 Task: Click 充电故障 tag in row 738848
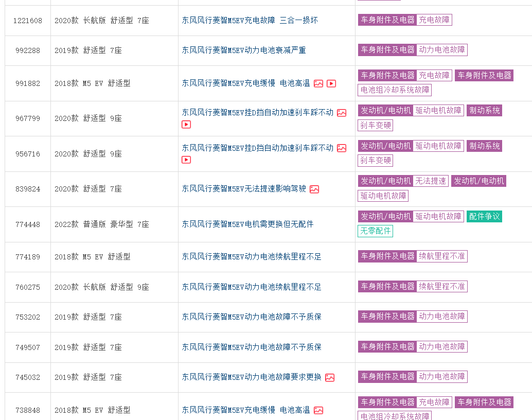click(x=434, y=402)
